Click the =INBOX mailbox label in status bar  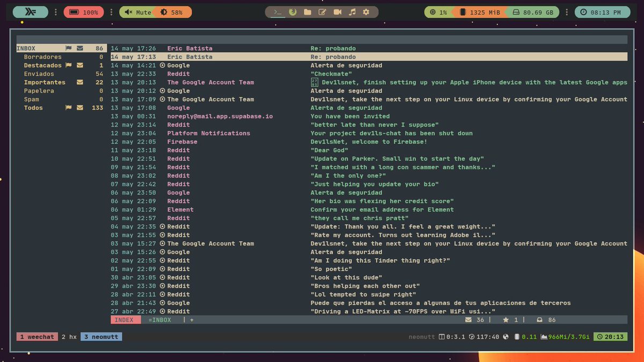click(160, 320)
